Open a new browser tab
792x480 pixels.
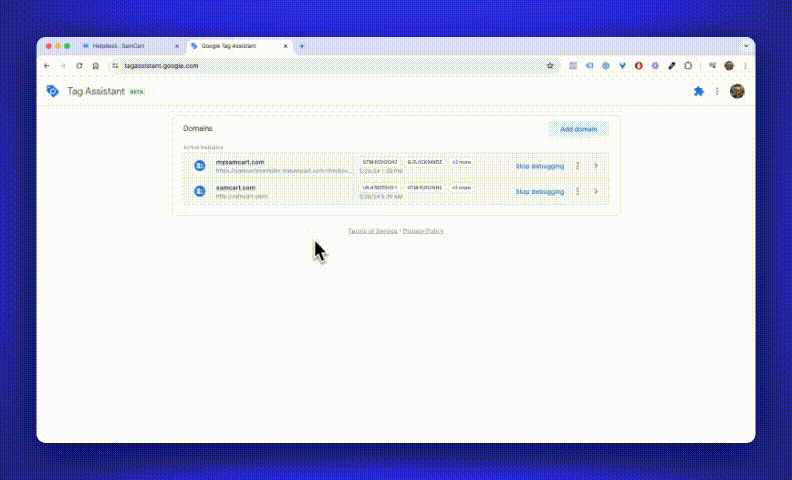click(302, 46)
